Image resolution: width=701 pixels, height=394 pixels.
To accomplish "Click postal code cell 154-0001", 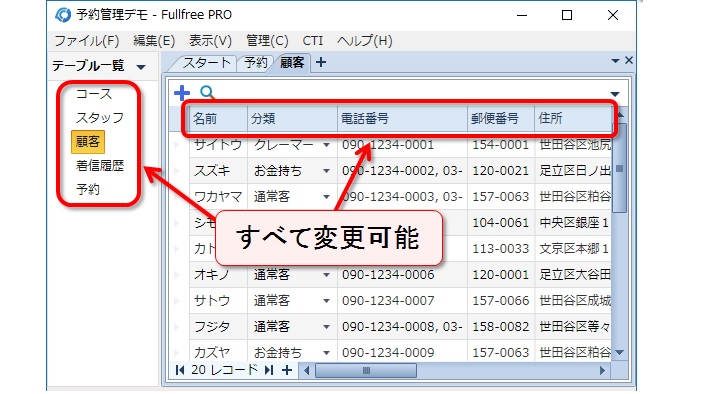I will coord(501,145).
